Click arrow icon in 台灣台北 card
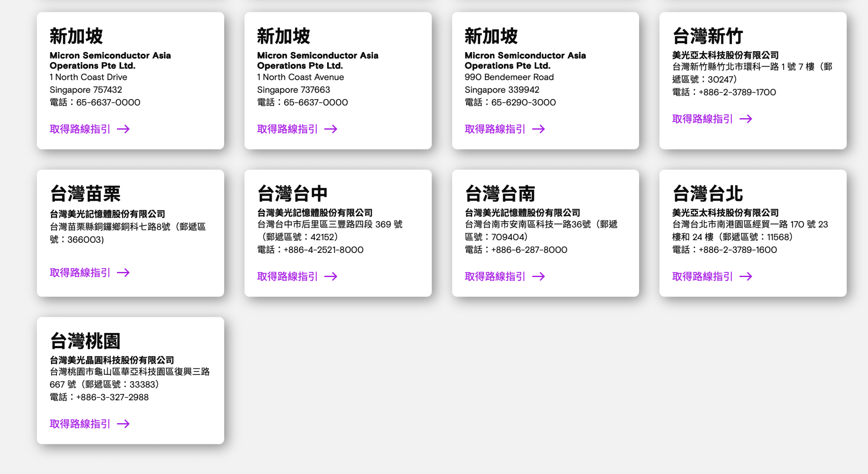The width and height of the screenshot is (868, 474). [x=746, y=276]
